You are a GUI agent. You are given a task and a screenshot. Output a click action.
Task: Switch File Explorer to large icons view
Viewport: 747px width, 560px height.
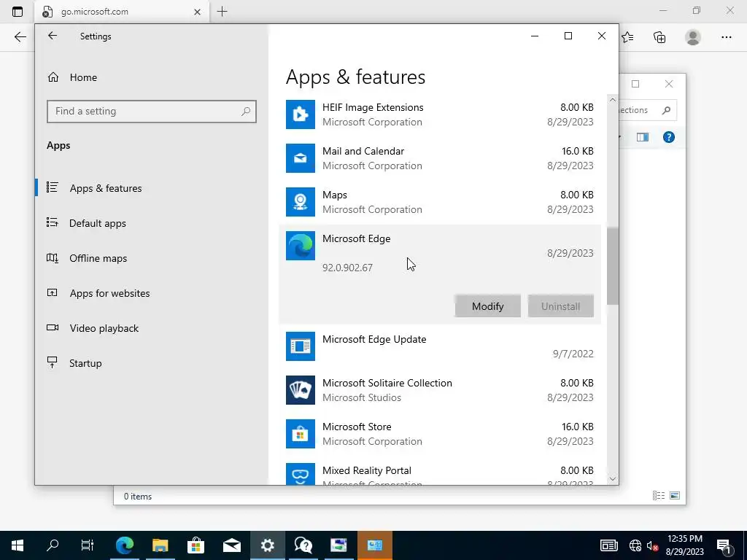[675, 496]
